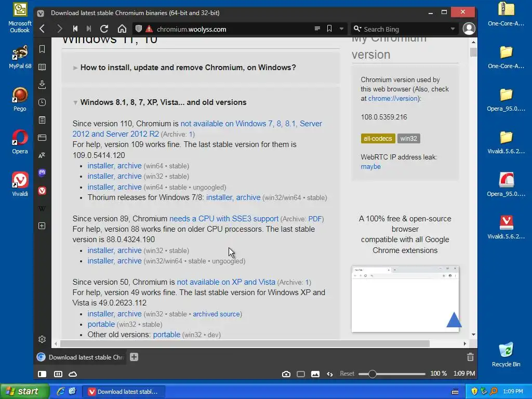Viewport: 532px width, 399px height.
Task: Open Wikipedia web panel in sidebar
Action: (x=42, y=208)
